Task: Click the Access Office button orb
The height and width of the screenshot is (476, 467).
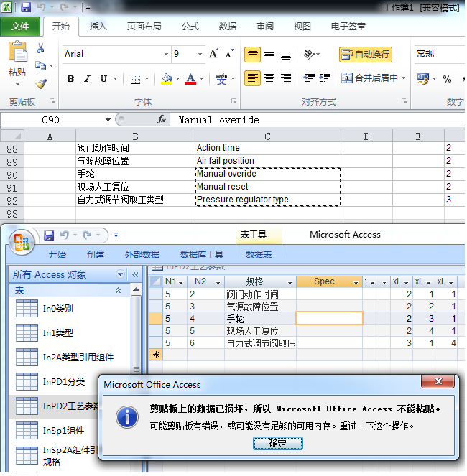Action: pyautogui.click(x=22, y=242)
